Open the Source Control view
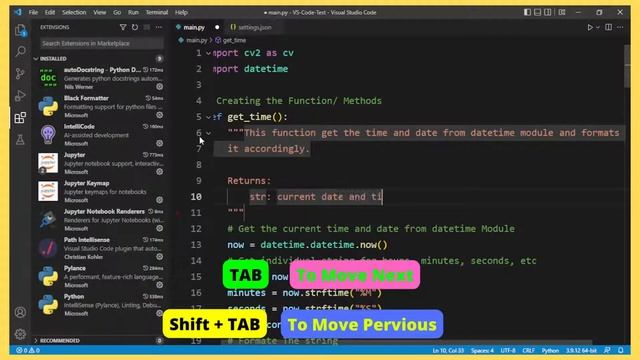Screen dimensions: 640x360 coord(20,73)
